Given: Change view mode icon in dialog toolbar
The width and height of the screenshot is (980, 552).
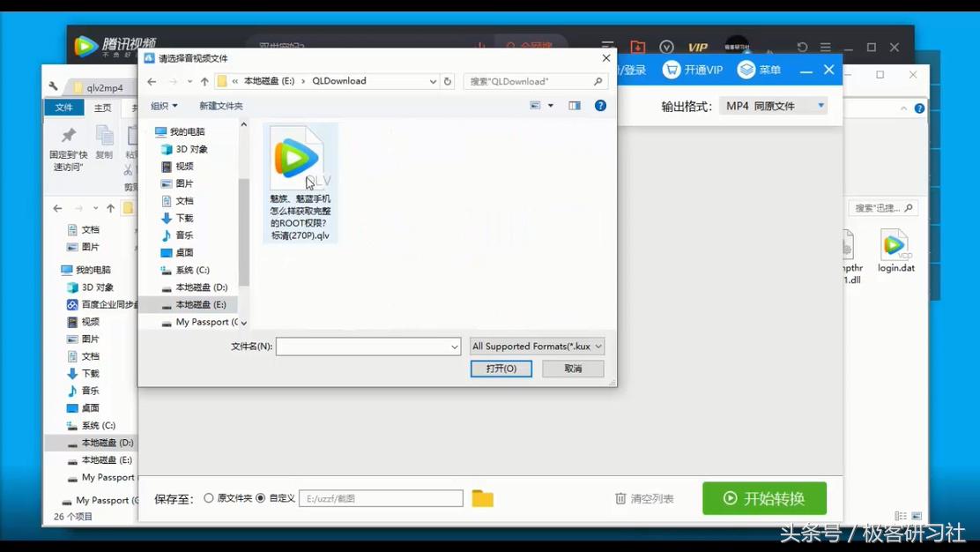Looking at the screenshot, I should pyautogui.click(x=535, y=106).
